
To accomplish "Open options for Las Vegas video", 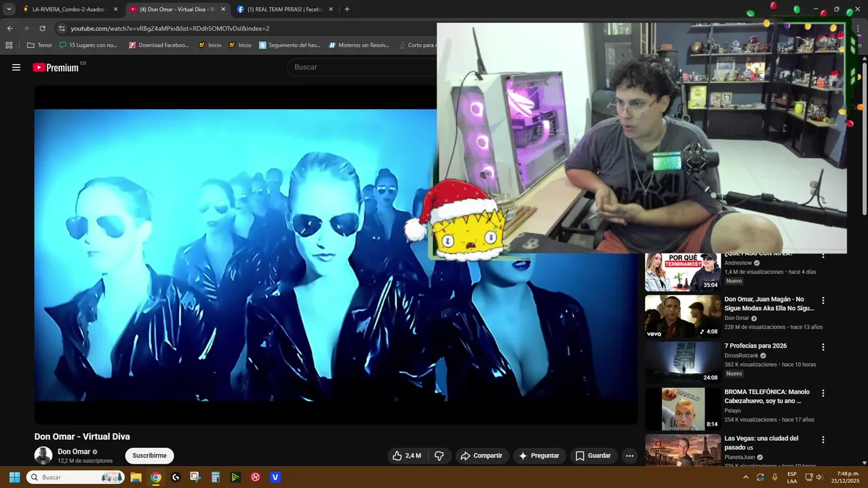I will [x=823, y=439].
